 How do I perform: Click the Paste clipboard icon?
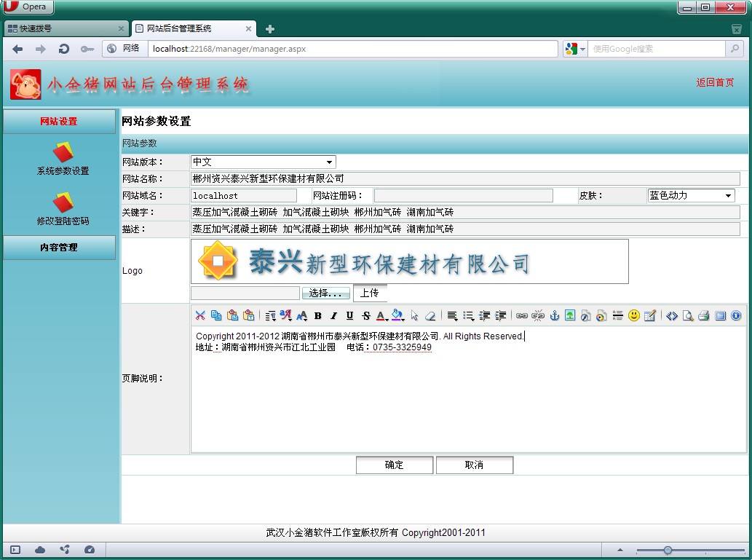[x=233, y=315]
